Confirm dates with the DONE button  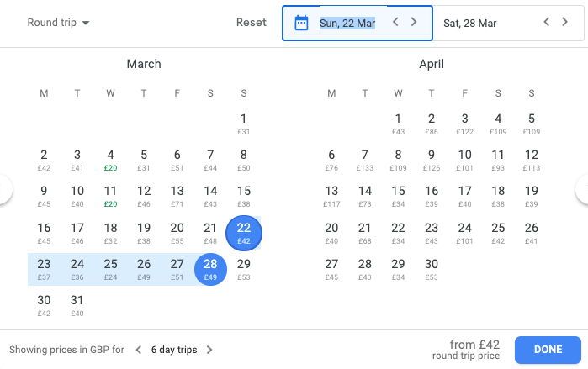pyautogui.click(x=548, y=350)
